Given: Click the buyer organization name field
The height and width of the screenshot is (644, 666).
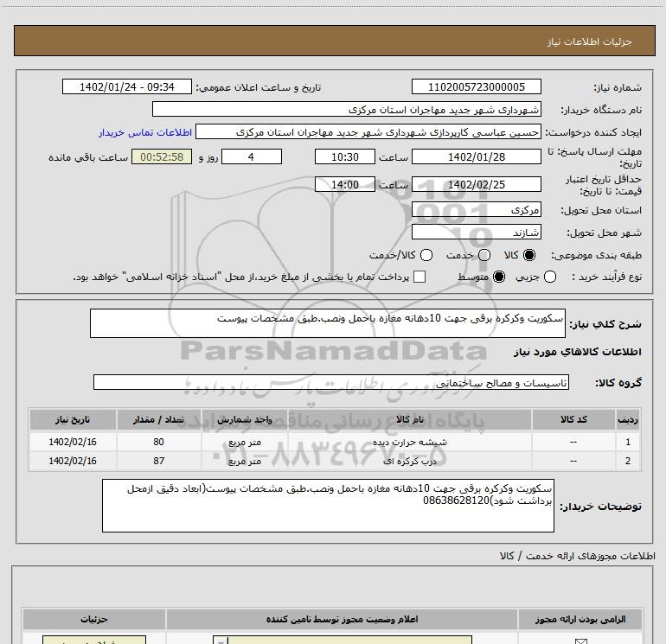Looking at the screenshot, I should (347, 109).
